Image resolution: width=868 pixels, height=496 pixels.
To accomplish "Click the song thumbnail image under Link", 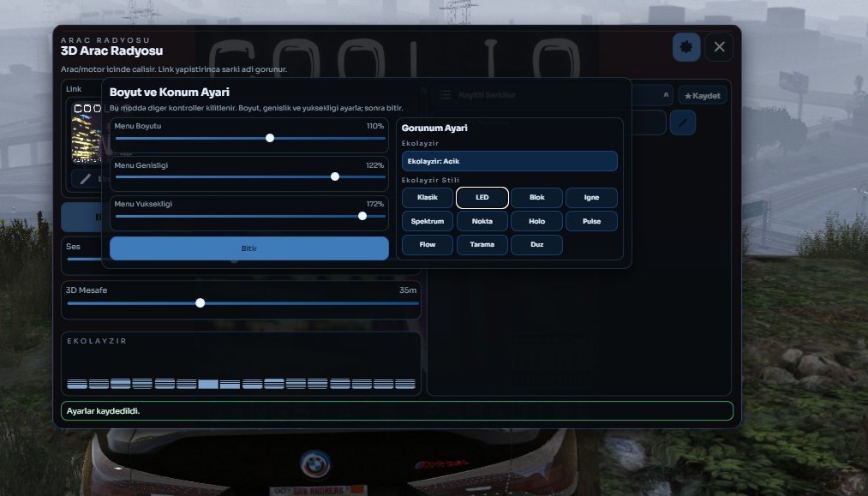I will [x=87, y=133].
